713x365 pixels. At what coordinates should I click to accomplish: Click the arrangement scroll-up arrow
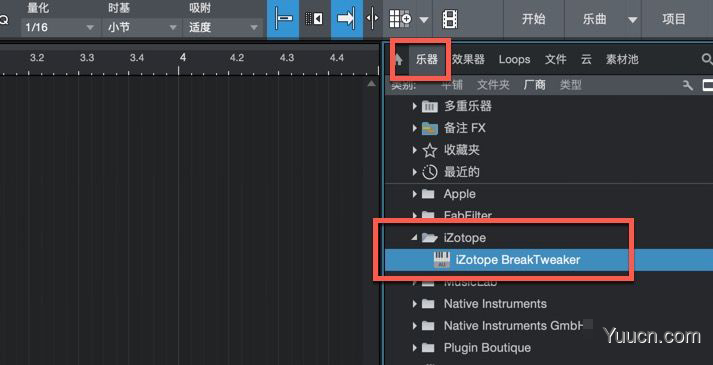pos(372,84)
